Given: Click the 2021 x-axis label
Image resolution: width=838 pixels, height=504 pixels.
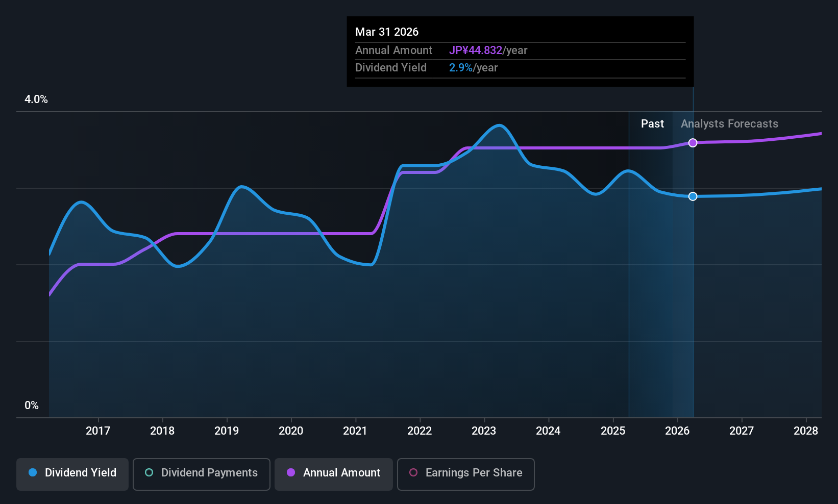Looking at the screenshot, I should pyautogui.click(x=355, y=431).
